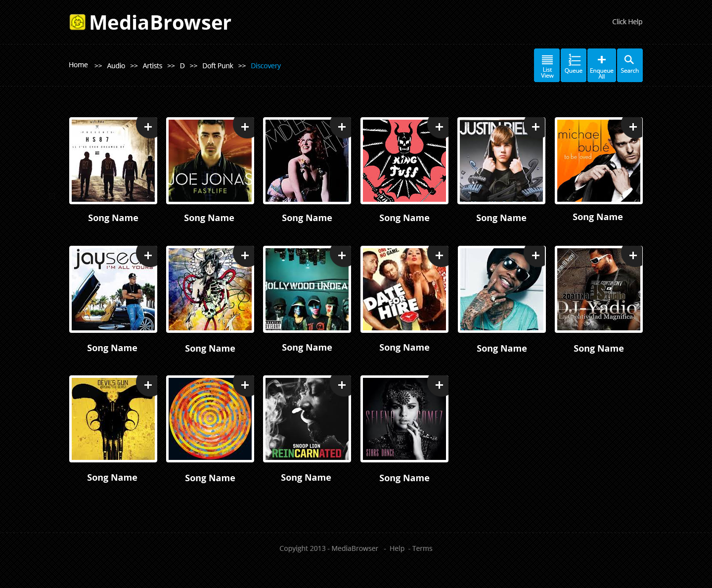Select the Discovery breadcrumb
The height and width of the screenshot is (588, 712).
266,66
